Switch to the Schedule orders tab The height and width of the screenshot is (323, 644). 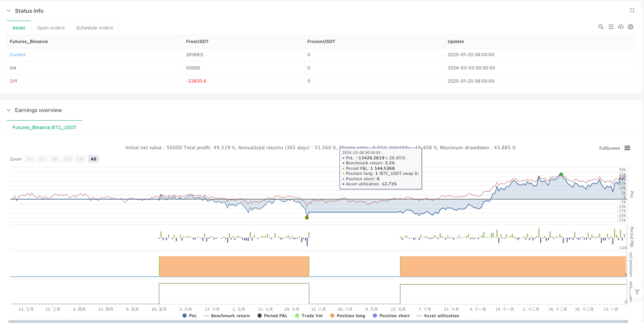coord(95,28)
